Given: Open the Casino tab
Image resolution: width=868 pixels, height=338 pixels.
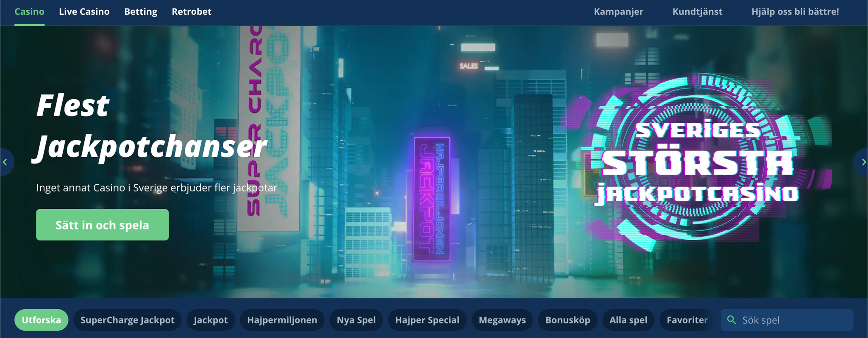Looking at the screenshot, I should 29,12.
